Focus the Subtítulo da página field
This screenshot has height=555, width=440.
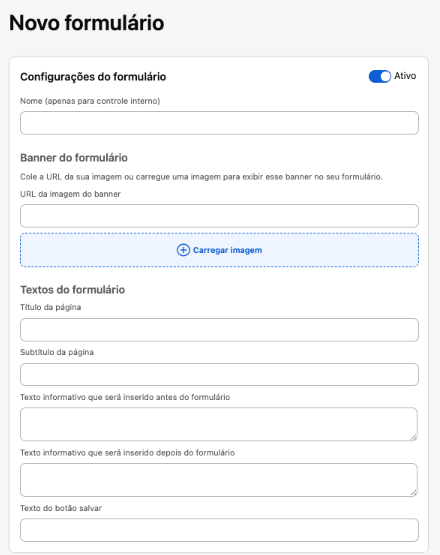(x=219, y=374)
